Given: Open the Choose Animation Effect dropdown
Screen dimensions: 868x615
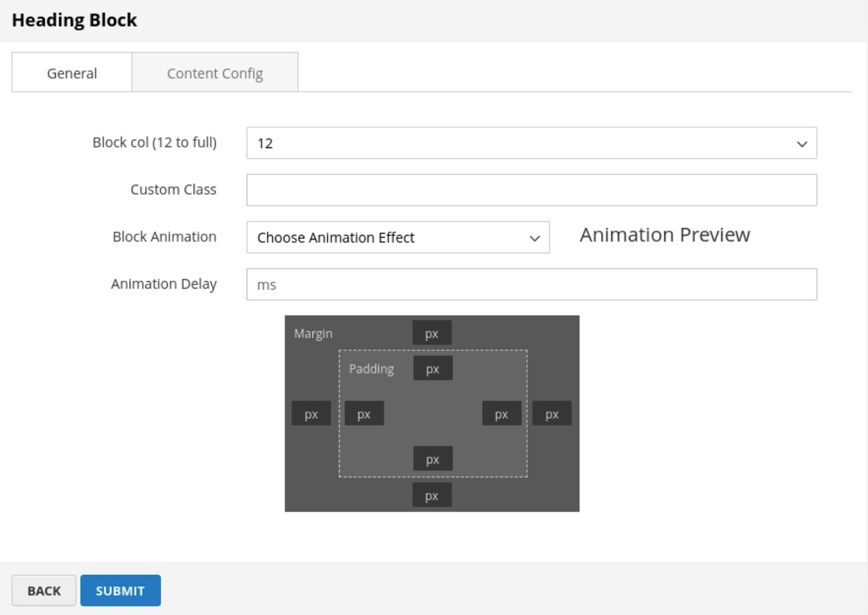Looking at the screenshot, I should 397,238.
